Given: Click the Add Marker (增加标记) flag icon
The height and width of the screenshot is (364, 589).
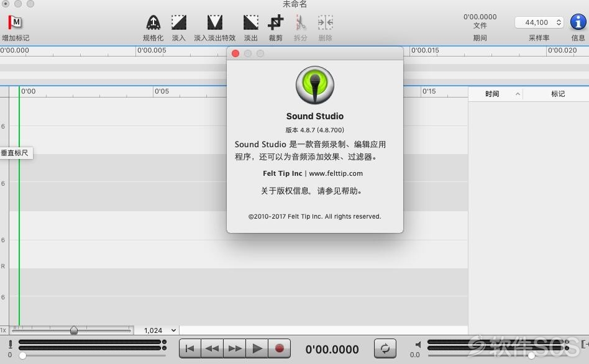Looking at the screenshot, I should coord(16,22).
